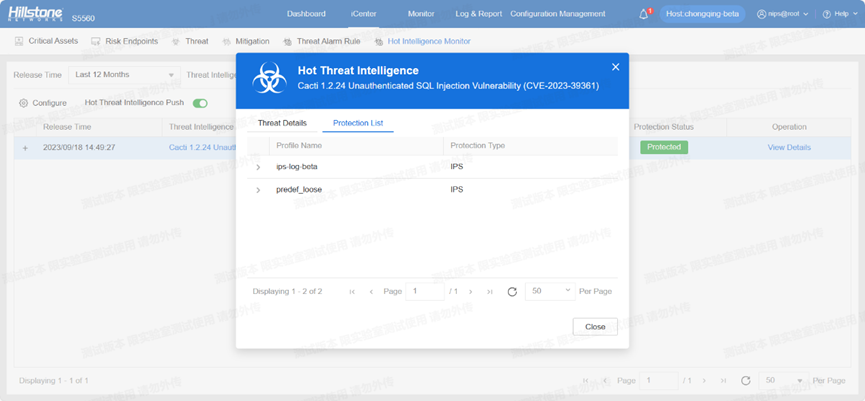Close the Hot Threat Intelligence dialog with X
This screenshot has width=865, height=401.
(x=616, y=67)
